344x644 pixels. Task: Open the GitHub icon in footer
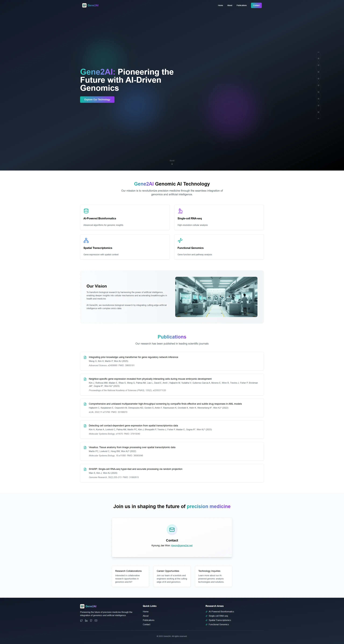pos(91,621)
